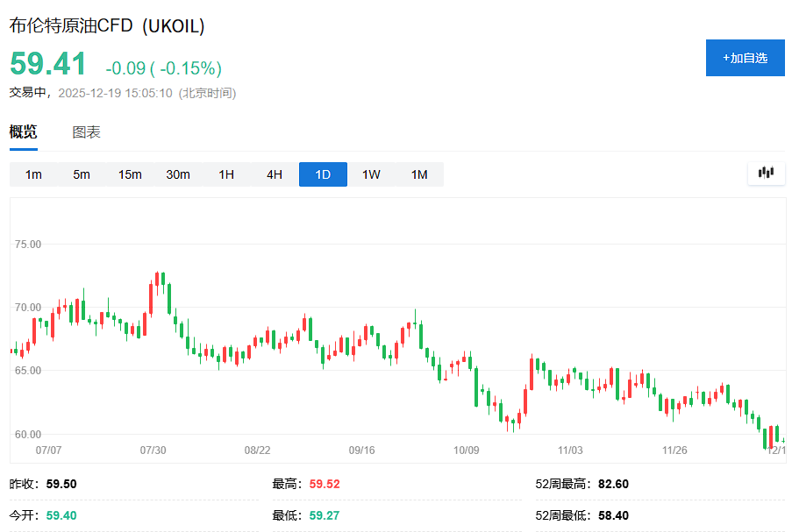Click the +加自选 watchlist button
Image resolution: width=792 pixels, height=532 pixels.
coord(745,58)
